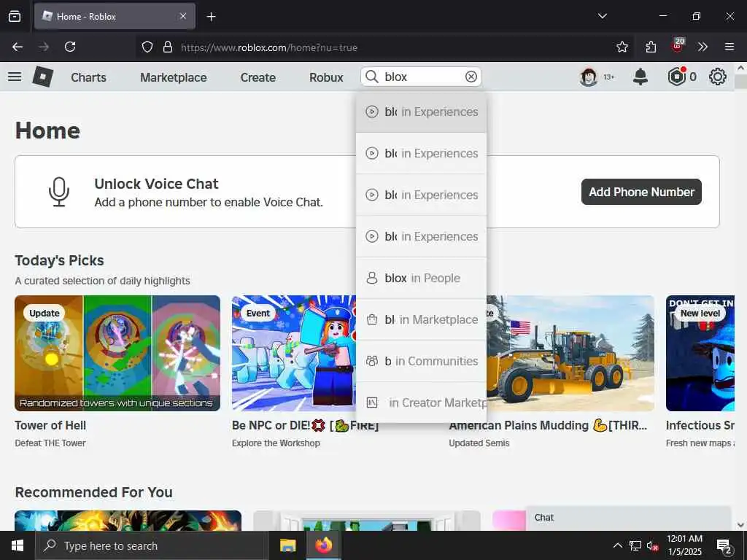Open the Firefox View icon at top left
Viewport: 747px width, 560px height.
click(15, 16)
